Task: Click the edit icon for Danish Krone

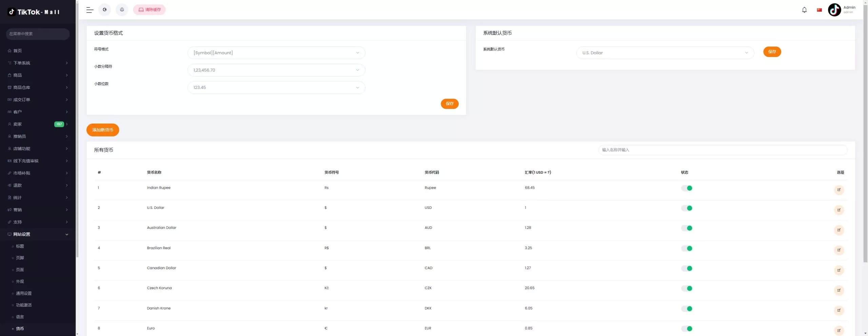Action: pos(839,310)
